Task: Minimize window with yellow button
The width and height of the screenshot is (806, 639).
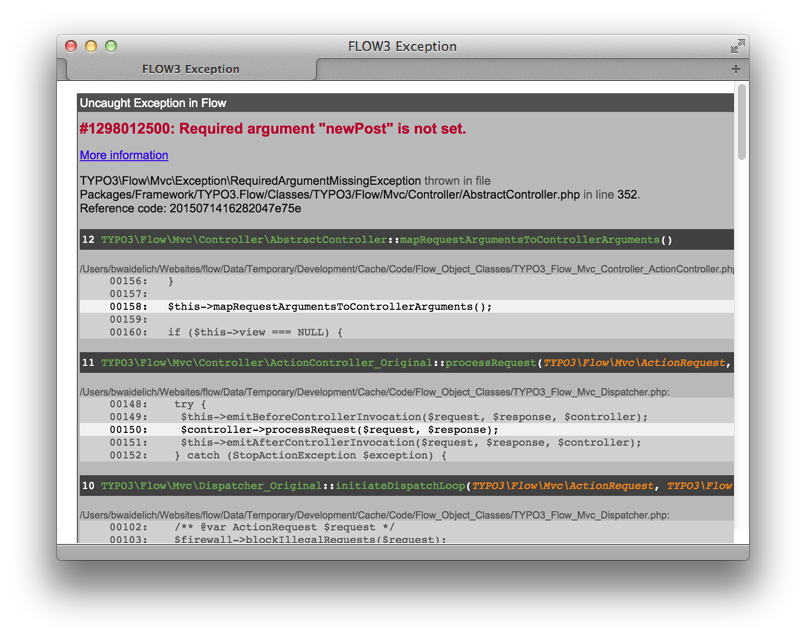Action: click(x=91, y=46)
